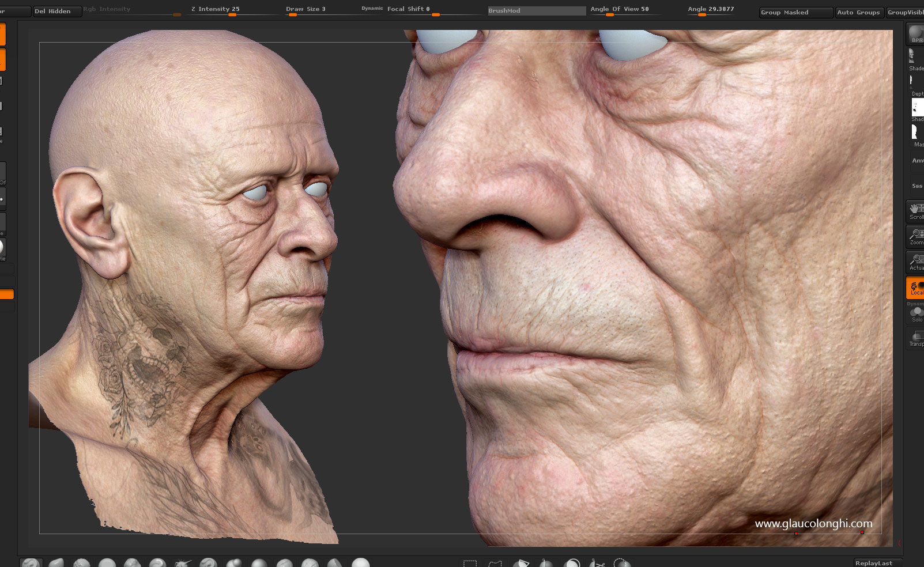Click the GroupVisible button

point(905,12)
